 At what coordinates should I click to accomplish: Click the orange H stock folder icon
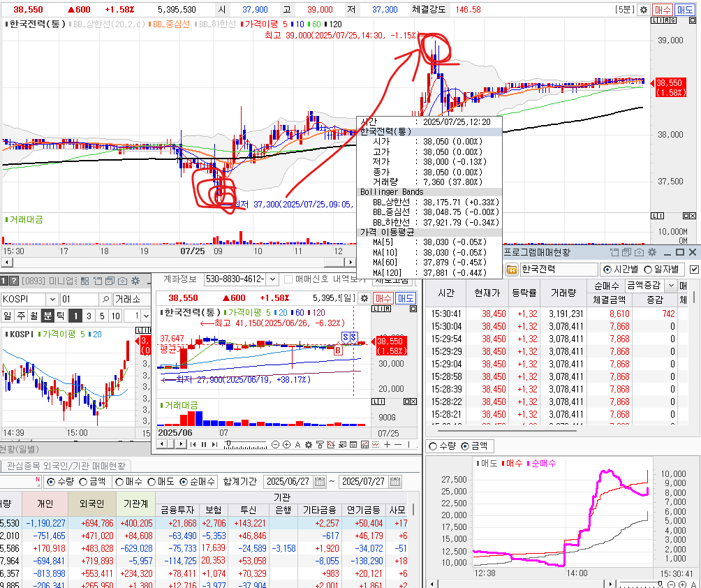[512, 270]
